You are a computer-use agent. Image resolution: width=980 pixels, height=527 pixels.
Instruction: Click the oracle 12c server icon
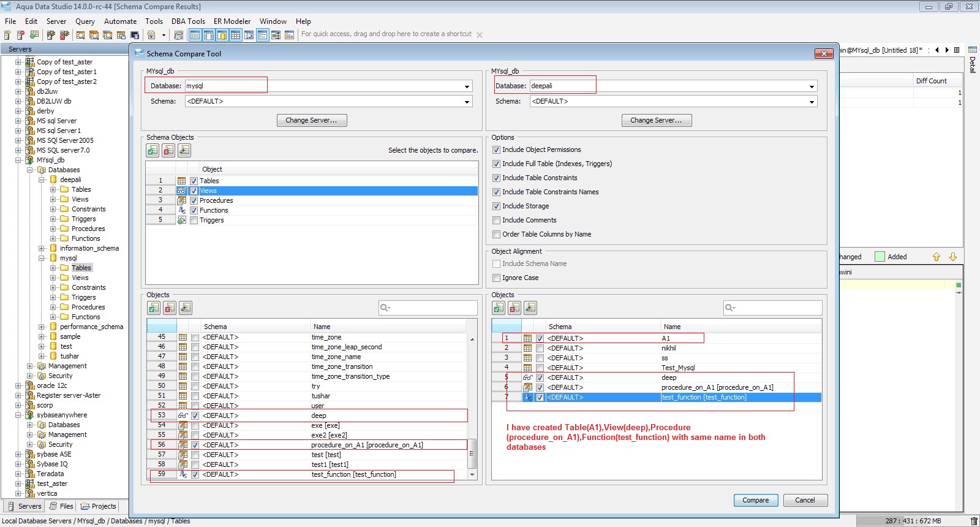[x=29, y=385]
